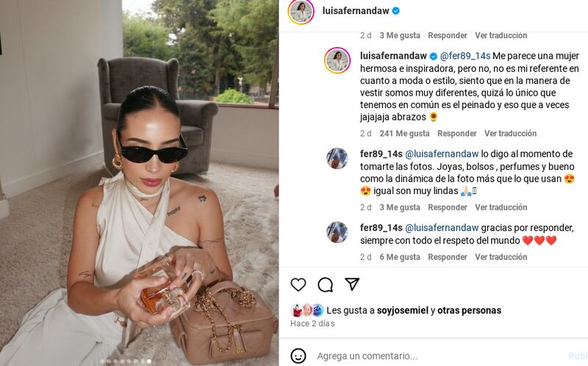The image size is (588, 366).
Task: Select the last carousel dot indicator
Action: pyautogui.click(x=149, y=361)
